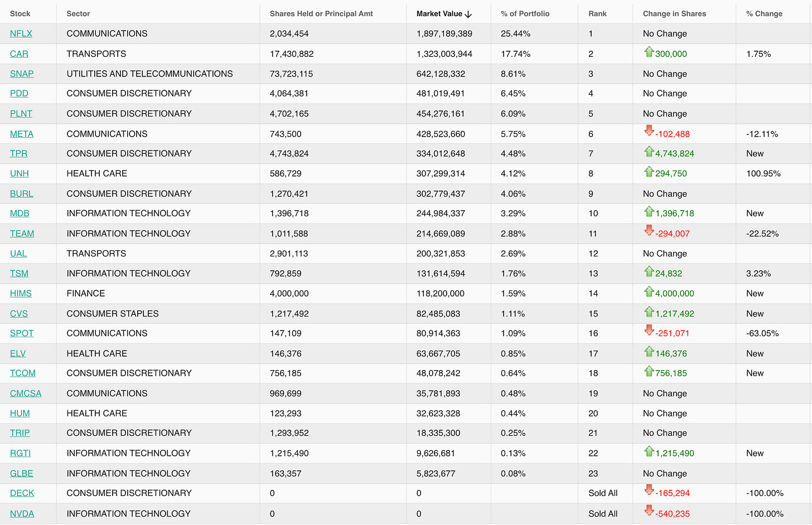Click the red down arrow beside -165,294
Viewport: 812px width, 525px height.
(x=649, y=490)
